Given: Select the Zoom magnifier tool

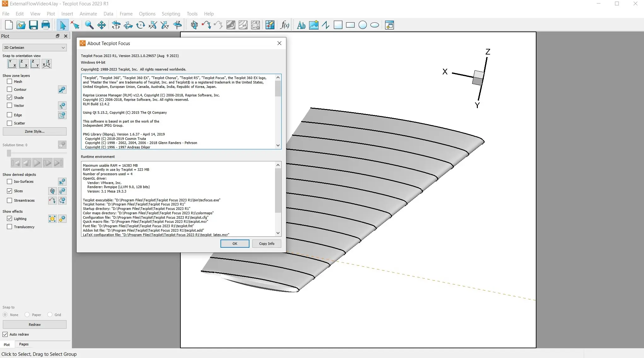Looking at the screenshot, I should click(x=89, y=25).
